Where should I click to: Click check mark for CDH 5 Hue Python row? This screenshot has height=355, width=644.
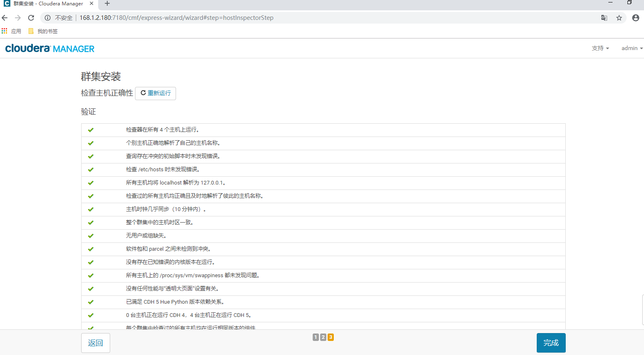coord(91,302)
